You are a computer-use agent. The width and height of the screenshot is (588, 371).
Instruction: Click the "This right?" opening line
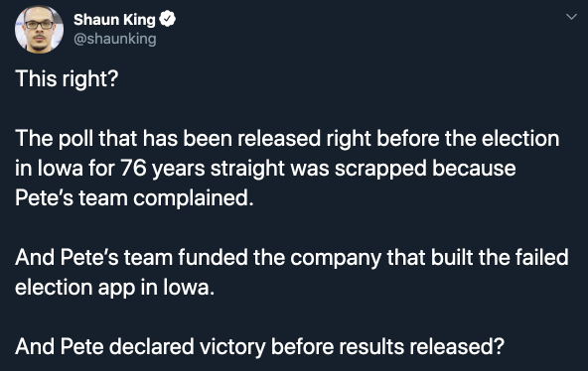pos(67,79)
